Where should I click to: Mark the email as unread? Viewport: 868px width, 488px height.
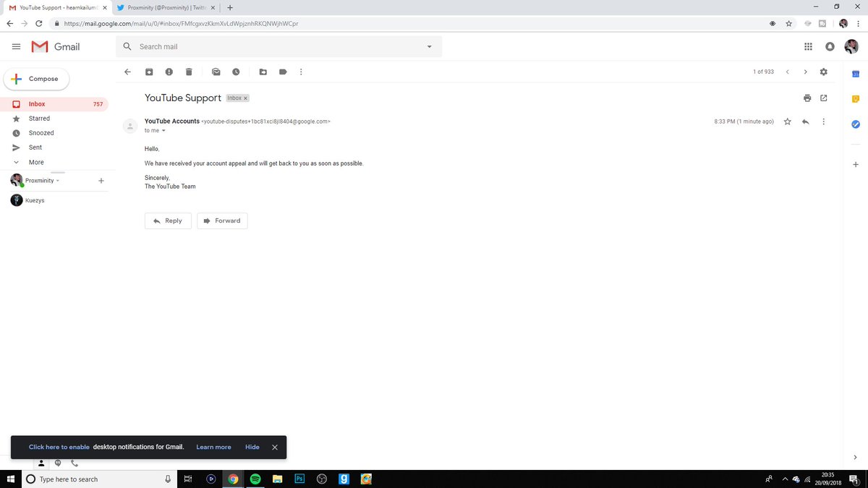pos(216,72)
